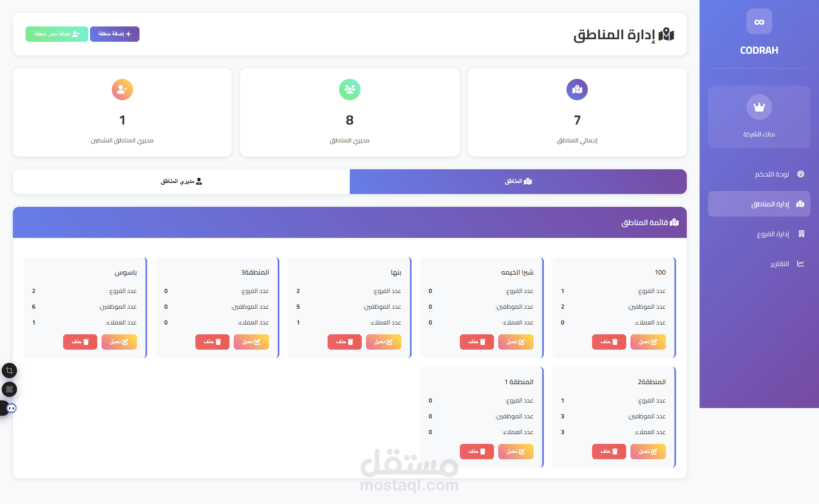Click the إضافة مدير منطقة button

pyautogui.click(x=57, y=34)
